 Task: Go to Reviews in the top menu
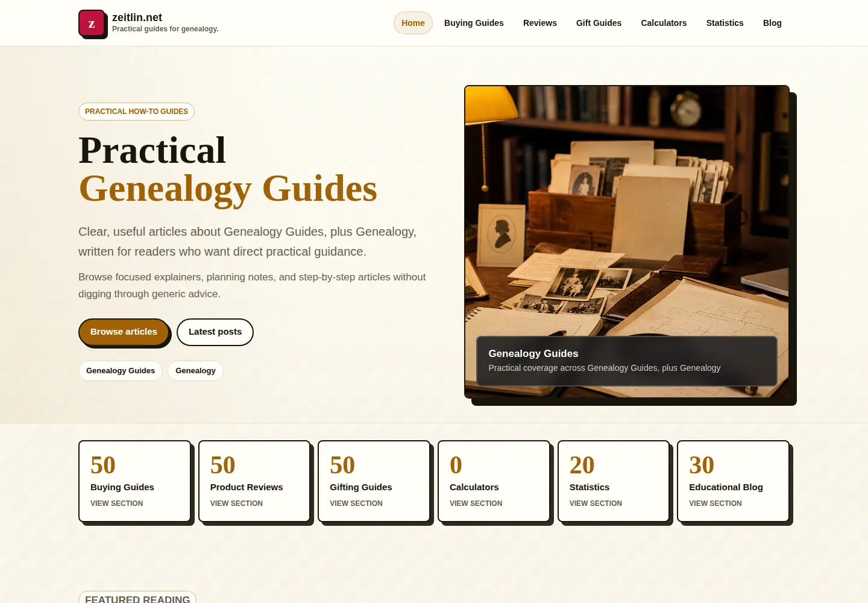coord(540,23)
